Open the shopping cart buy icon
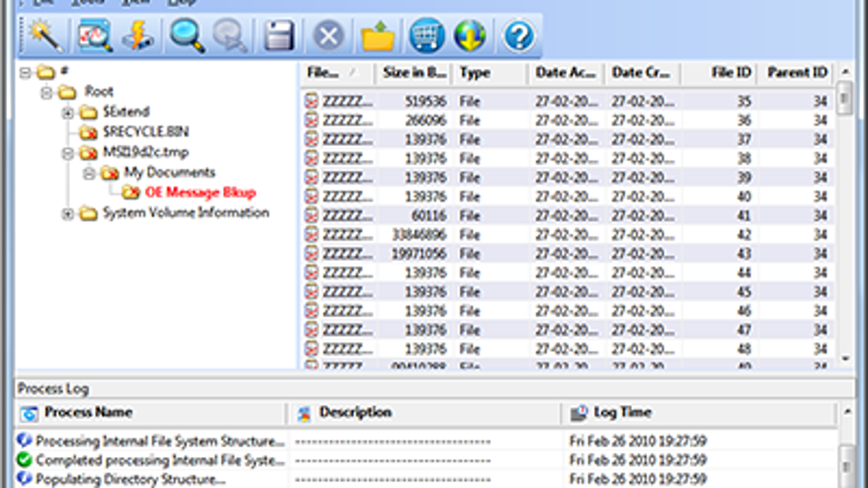Viewport: 868px width, 488px height. coord(427,35)
